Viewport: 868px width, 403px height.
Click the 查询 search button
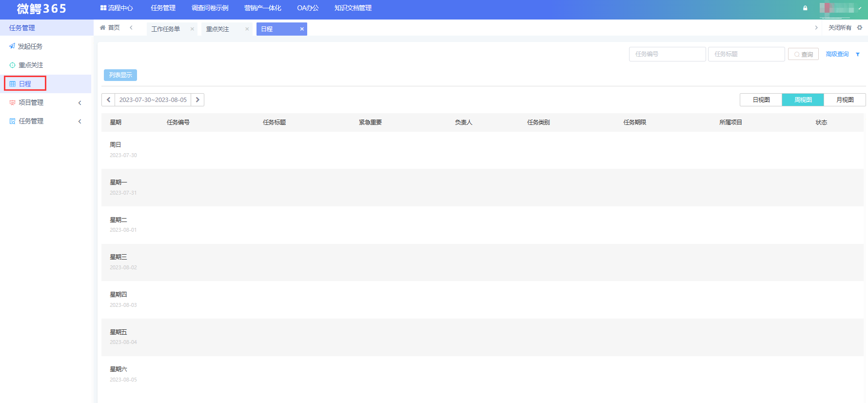[803, 54]
